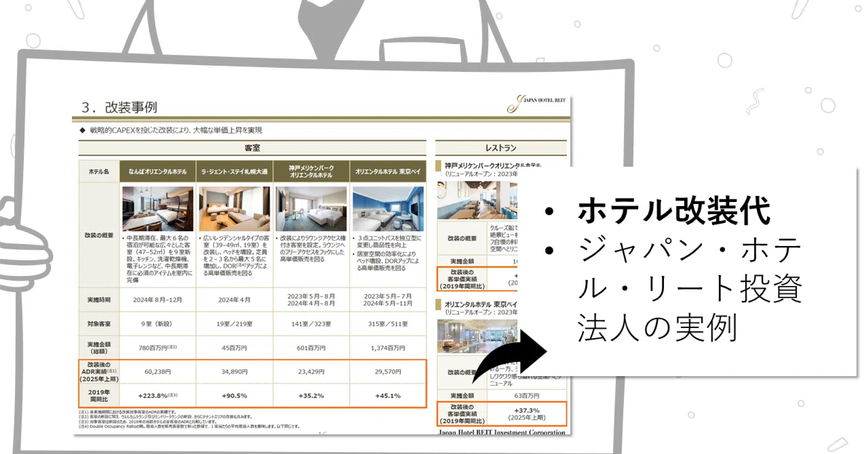This screenshot has width=868, height=454.
Task: Click the '+35.2%' growth figure
Action: pos(311,395)
